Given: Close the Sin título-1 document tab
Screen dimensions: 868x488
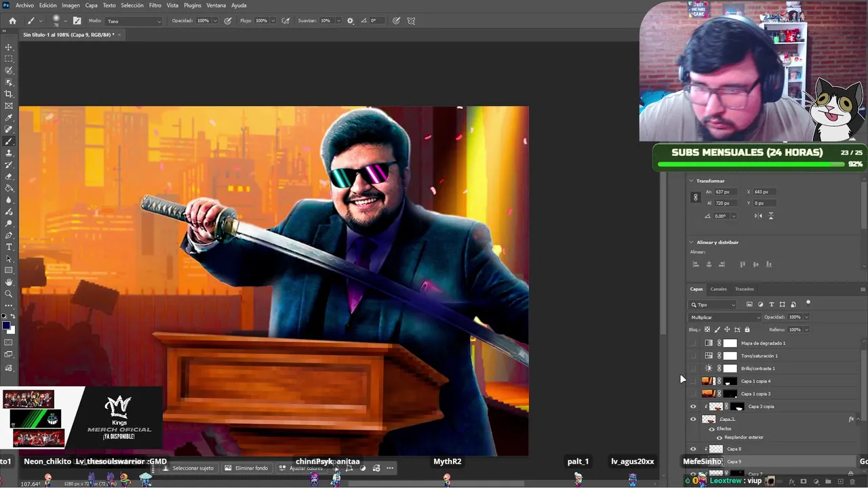Looking at the screenshot, I should [119, 35].
